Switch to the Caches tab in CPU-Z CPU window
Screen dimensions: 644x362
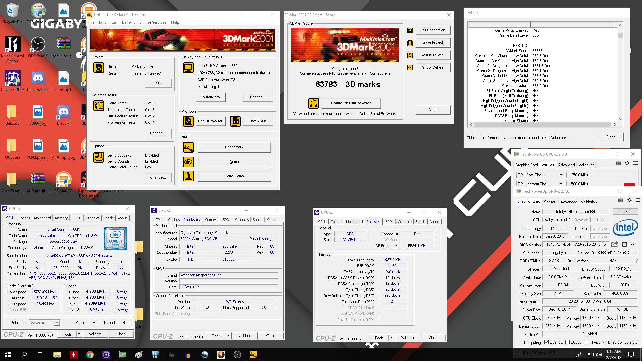(x=24, y=219)
